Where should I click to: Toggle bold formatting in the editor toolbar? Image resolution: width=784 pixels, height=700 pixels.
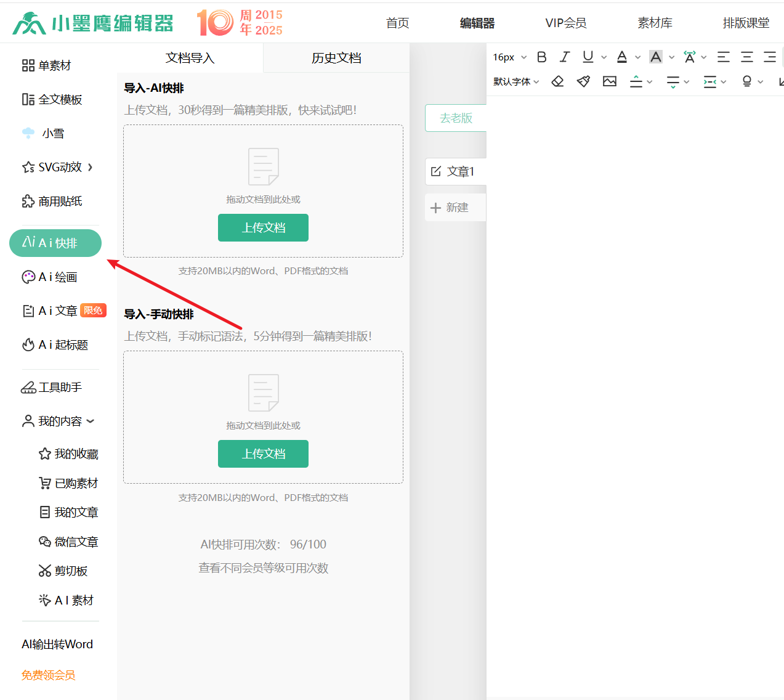[542, 57]
